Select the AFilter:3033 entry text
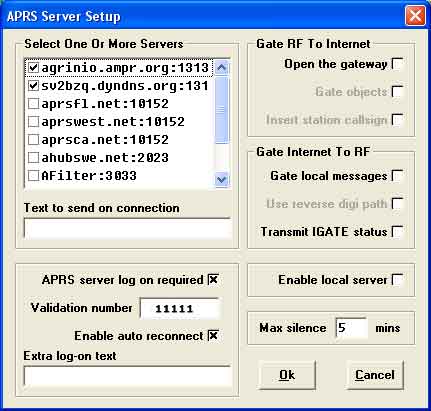 (89, 176)
